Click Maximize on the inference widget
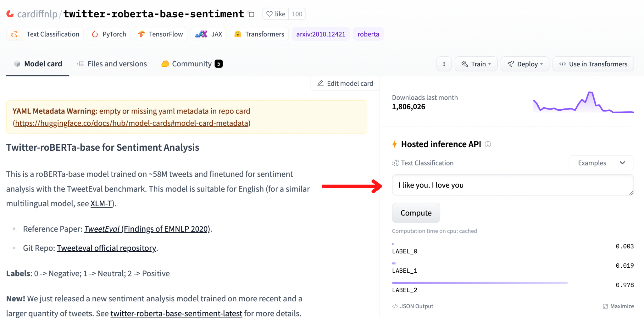This screenshot has height=318, width=644. pyautogui.click(x=618, y=306)
